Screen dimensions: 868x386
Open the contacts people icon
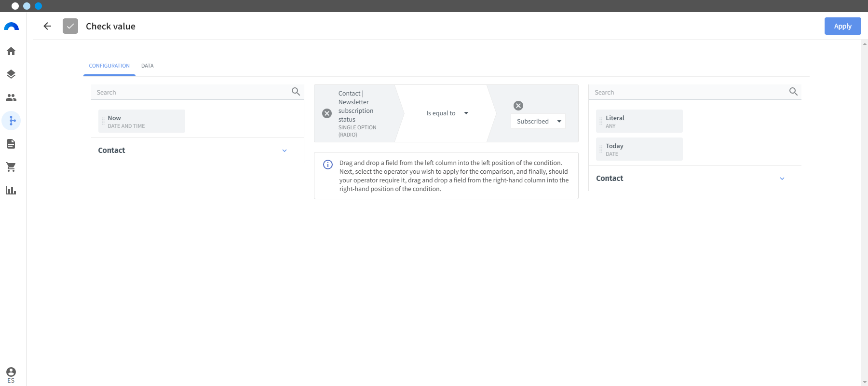point(11,97)
